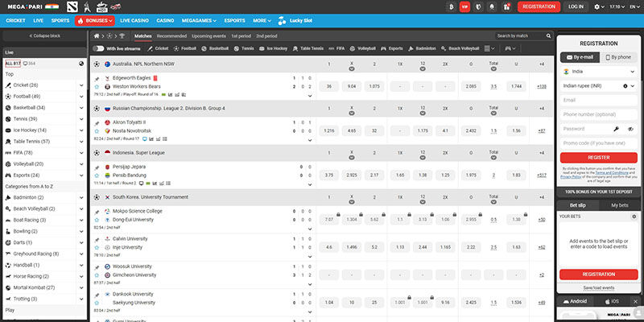Click the magnifier icon in match search

point(548,36)
